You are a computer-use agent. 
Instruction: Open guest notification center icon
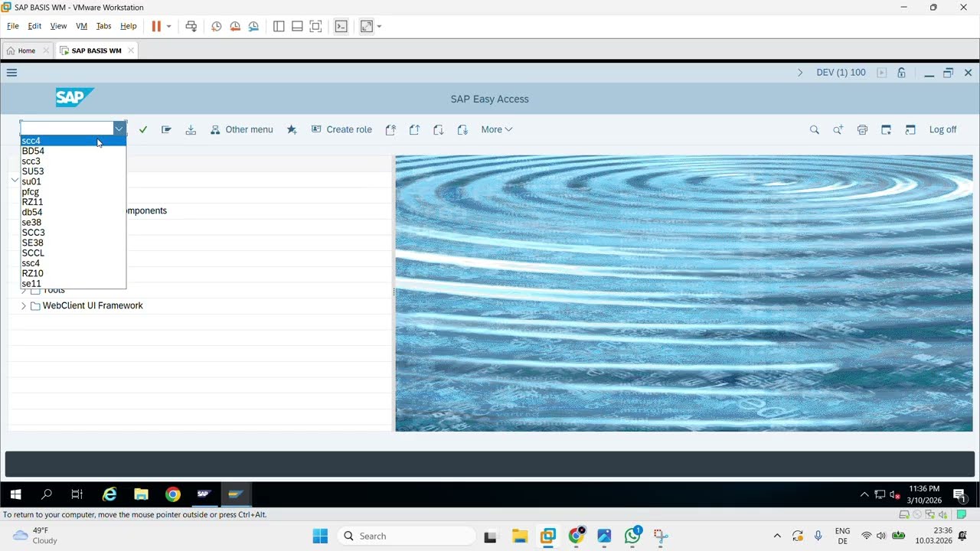(x=959, y=494)
